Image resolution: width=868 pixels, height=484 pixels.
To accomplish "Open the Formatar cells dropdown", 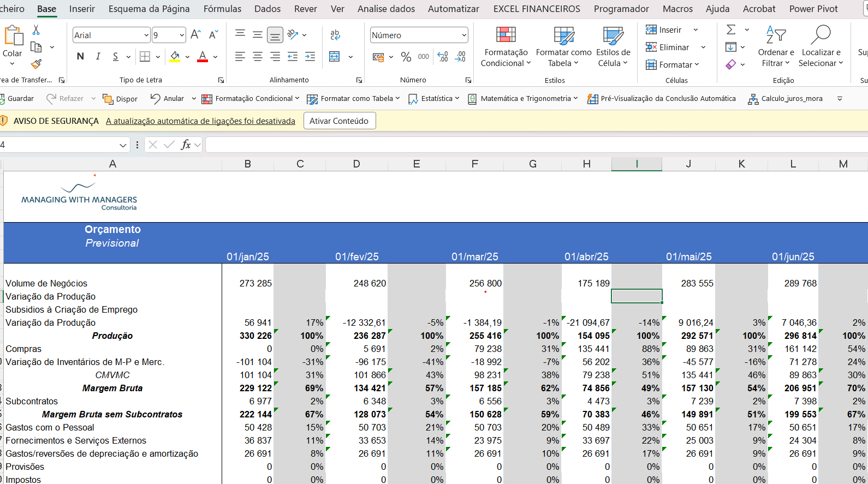I will (673, 65).
